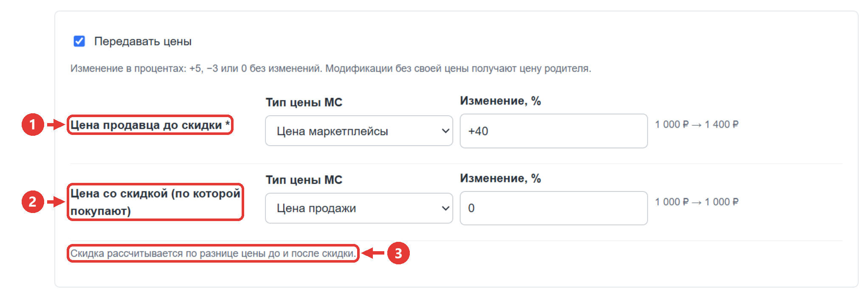Click red annotation marker number 3
The image size is (868, 297).
tap(398, 253)
